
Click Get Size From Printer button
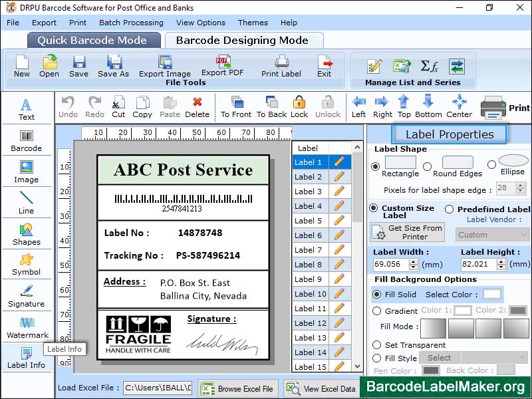tap(408, 232)
